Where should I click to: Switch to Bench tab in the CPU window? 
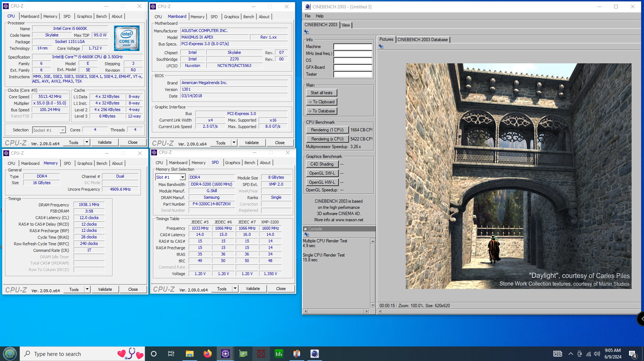point(102,16)
